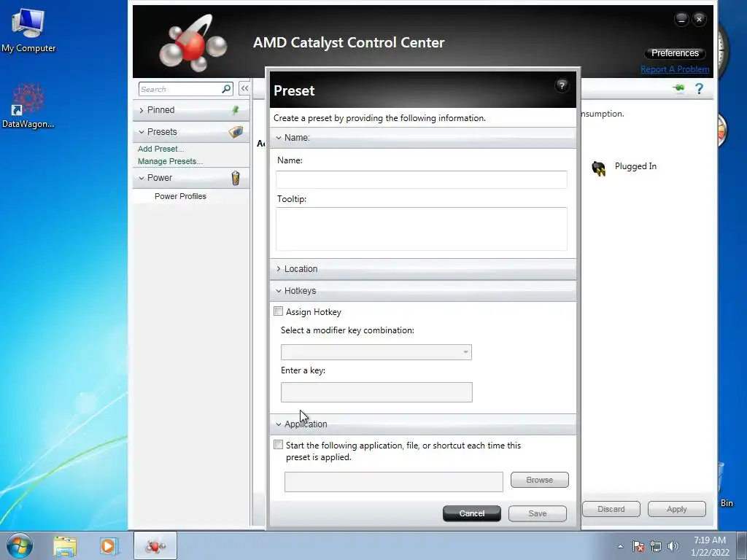The height and width of the screenshot is (560, 747).
Task: Click the sidebar Search box
Action: point(180,89)
